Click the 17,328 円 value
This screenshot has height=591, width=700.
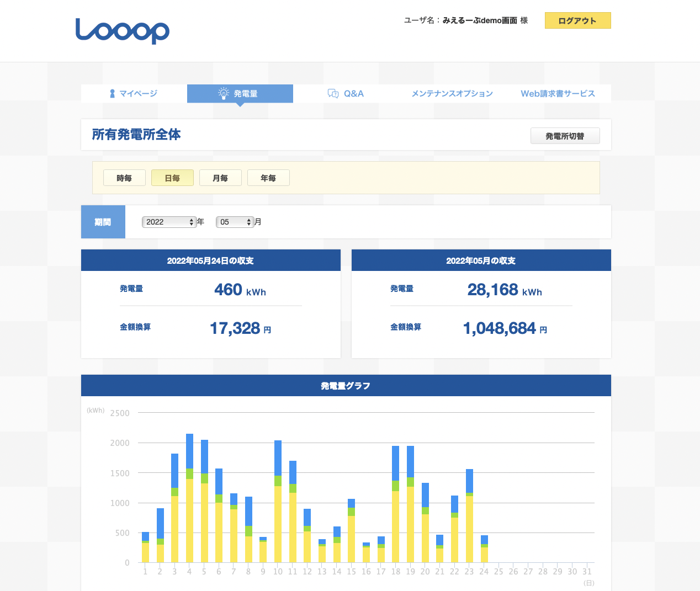point(240,328)
